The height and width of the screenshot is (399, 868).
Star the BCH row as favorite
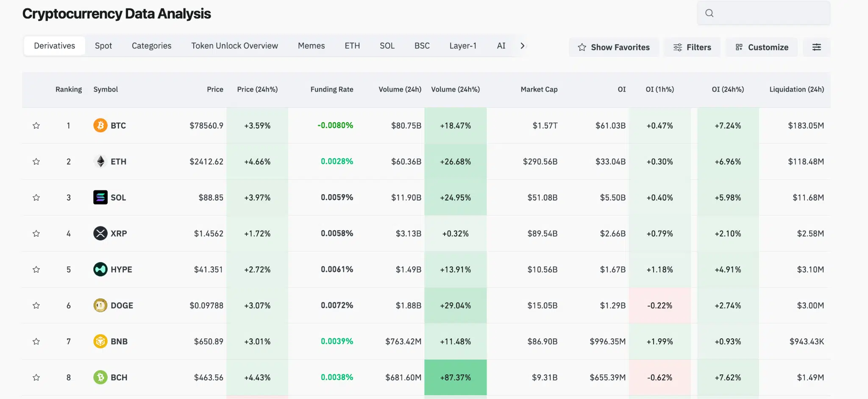point(36,377)
